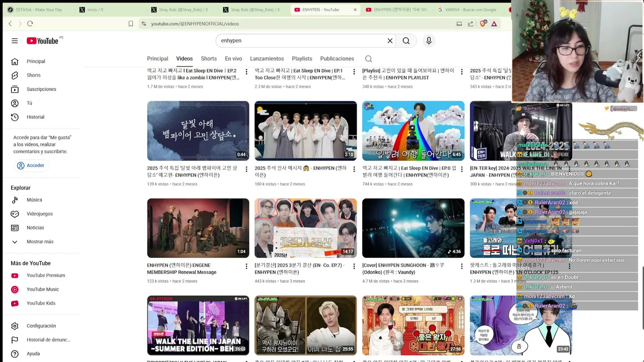Bookmark this page in the browser

[131, 24]
